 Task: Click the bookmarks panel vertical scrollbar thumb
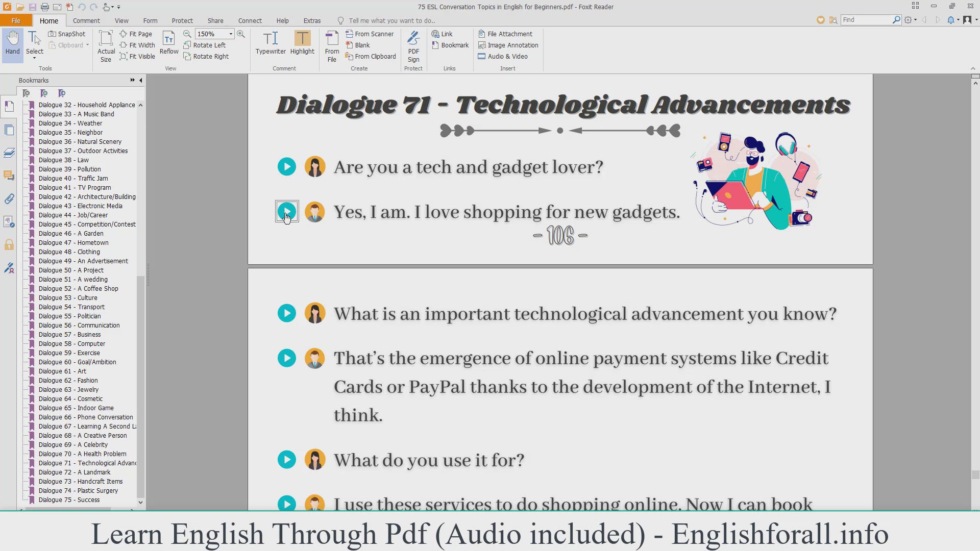point(140,388)
